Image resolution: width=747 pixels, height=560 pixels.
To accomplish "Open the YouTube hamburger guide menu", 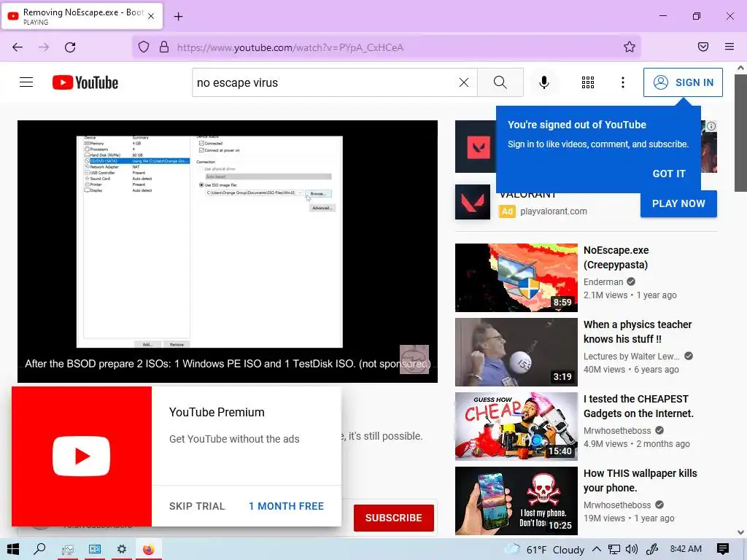I will pyautogui.click(x=26, y=82).
